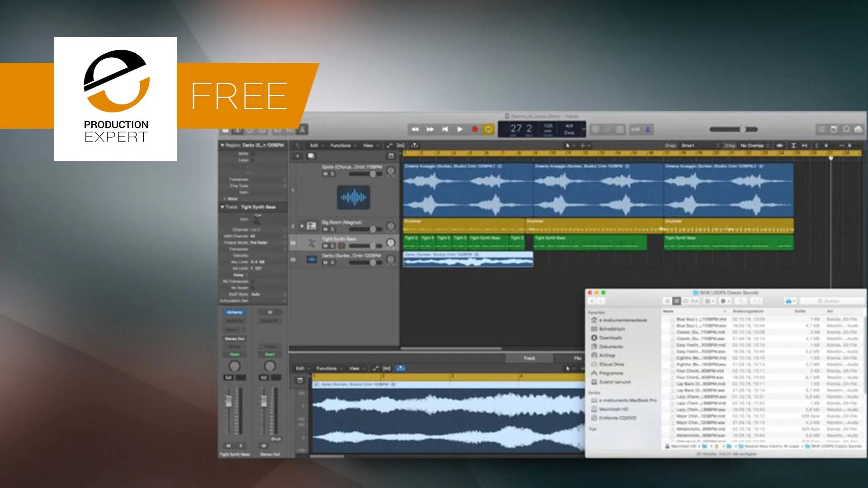The height and width of the screenshot is (488, 868).
Task: Select the Track tab in editor
Action: pos(529,358)
